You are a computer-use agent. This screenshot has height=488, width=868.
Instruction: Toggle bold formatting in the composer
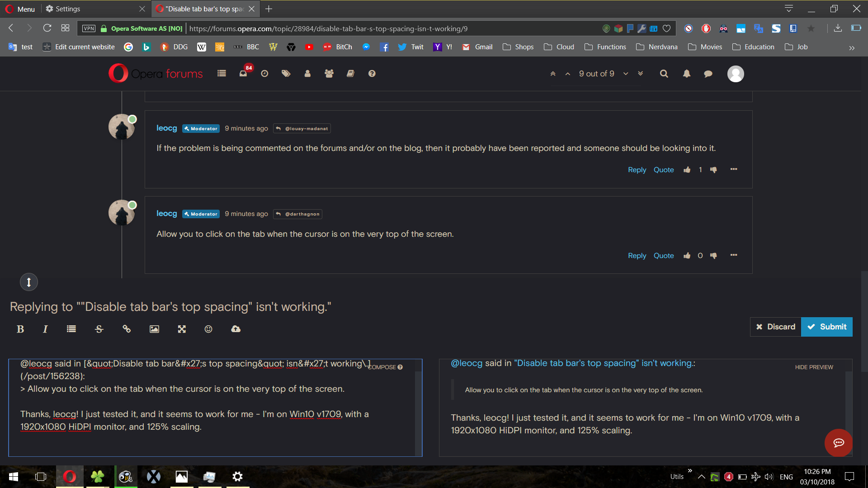click(x=20, y=329)
